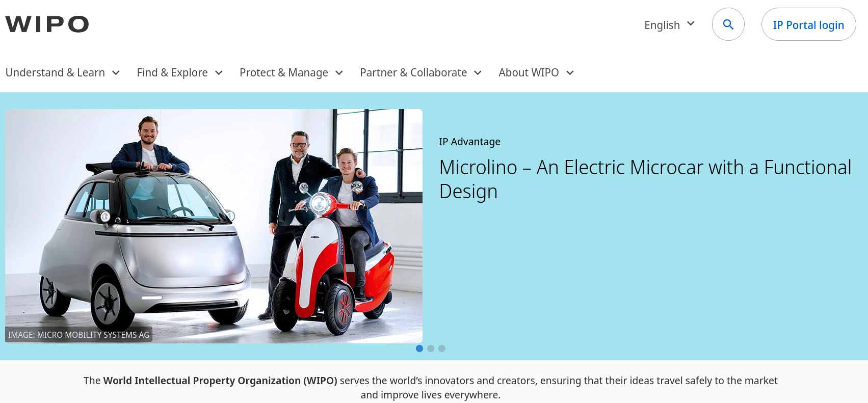Click the chevron next to Protect & Manage
Image resolution: width=868 pixels, height=403 pixels.
click(339, 73)
